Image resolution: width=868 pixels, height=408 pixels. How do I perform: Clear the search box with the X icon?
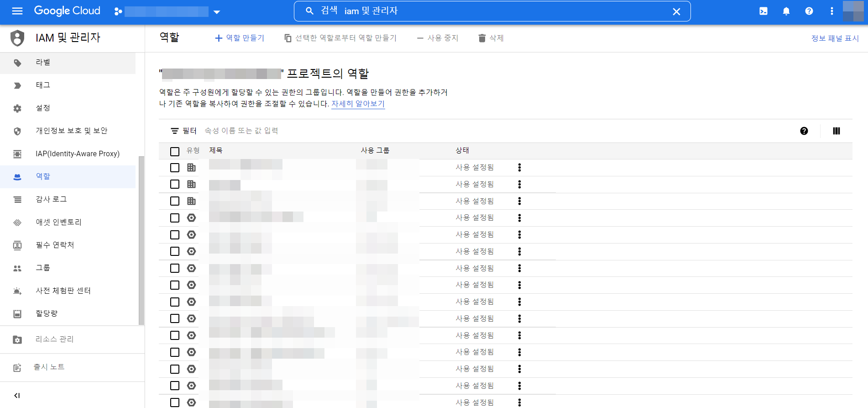676,12
